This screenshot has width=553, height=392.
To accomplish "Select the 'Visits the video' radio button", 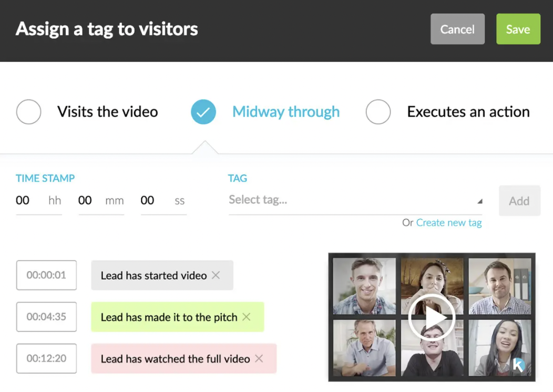I will click(28, 112).
